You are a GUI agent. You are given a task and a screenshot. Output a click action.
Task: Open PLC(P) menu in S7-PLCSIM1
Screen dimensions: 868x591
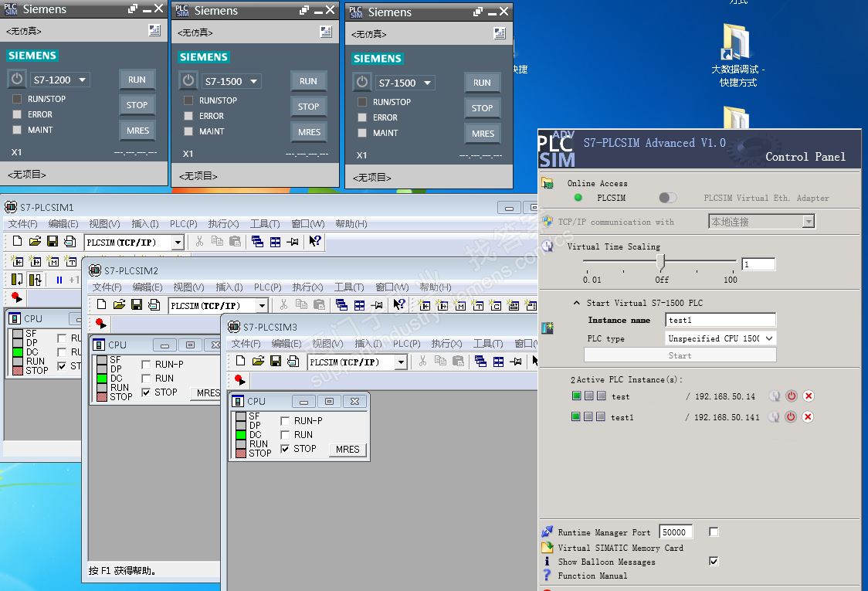(183, 224)
